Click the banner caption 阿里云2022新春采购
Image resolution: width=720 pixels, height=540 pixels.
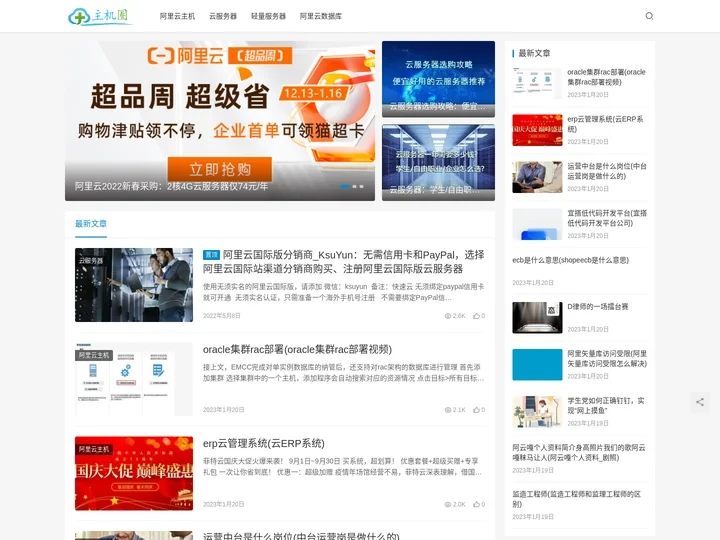pos(171,186)
